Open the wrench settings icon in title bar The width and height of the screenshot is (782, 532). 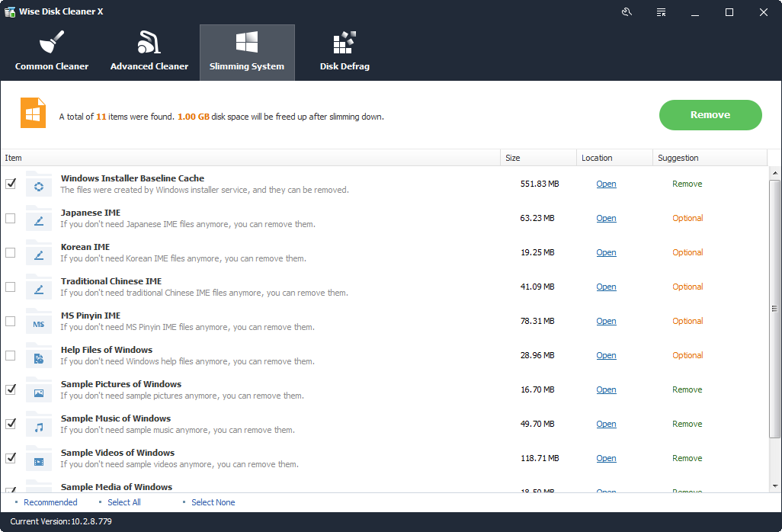click(x=627, y=12)
